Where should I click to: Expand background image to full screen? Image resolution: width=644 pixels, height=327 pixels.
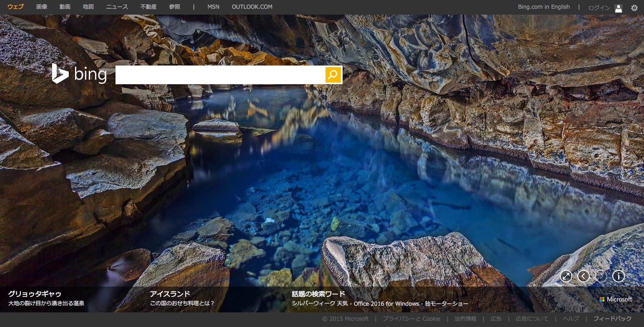(566, 276)
